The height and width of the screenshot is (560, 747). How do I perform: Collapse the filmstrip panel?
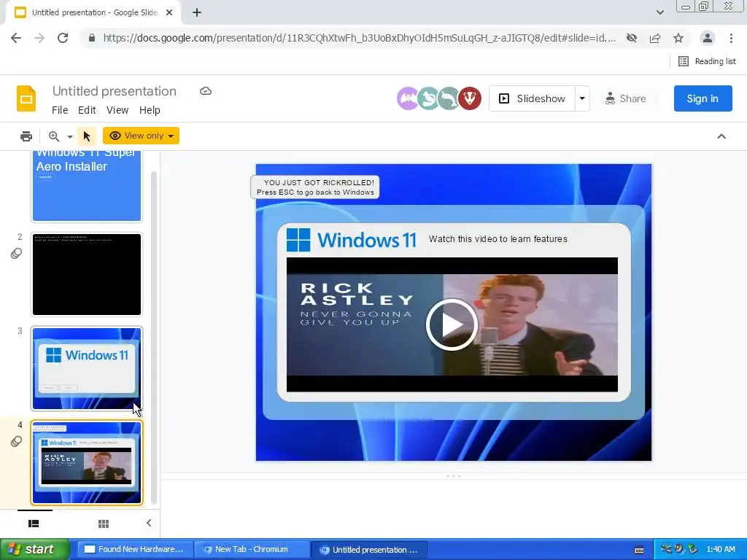(149, 523)
